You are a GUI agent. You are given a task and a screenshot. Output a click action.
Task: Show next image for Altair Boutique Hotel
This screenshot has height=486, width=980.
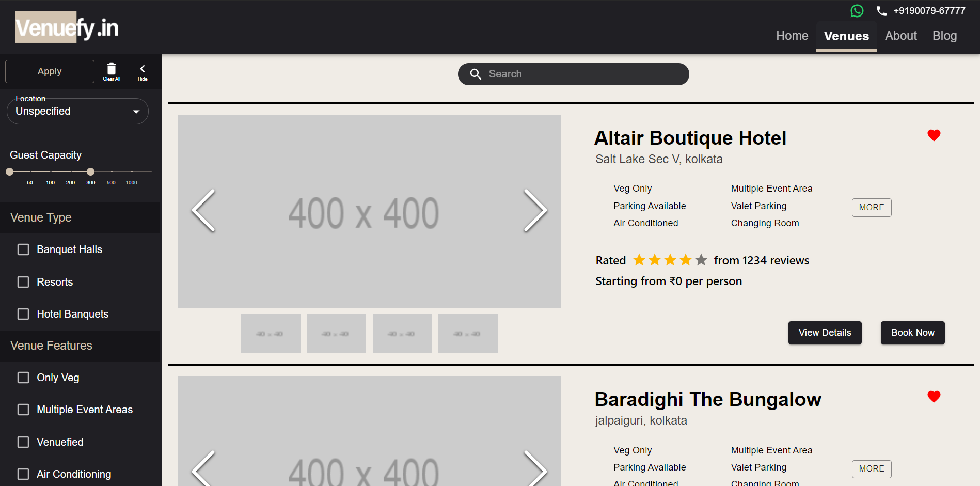535,211
